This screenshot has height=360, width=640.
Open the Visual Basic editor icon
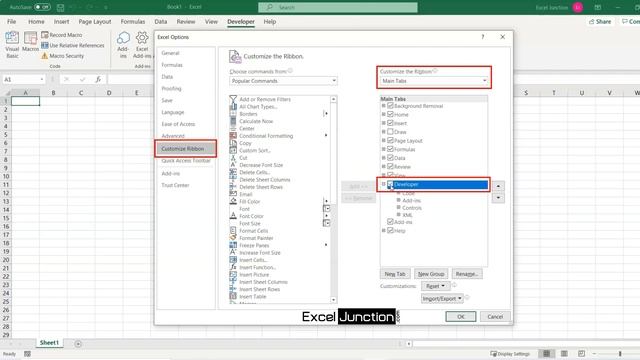12,38
